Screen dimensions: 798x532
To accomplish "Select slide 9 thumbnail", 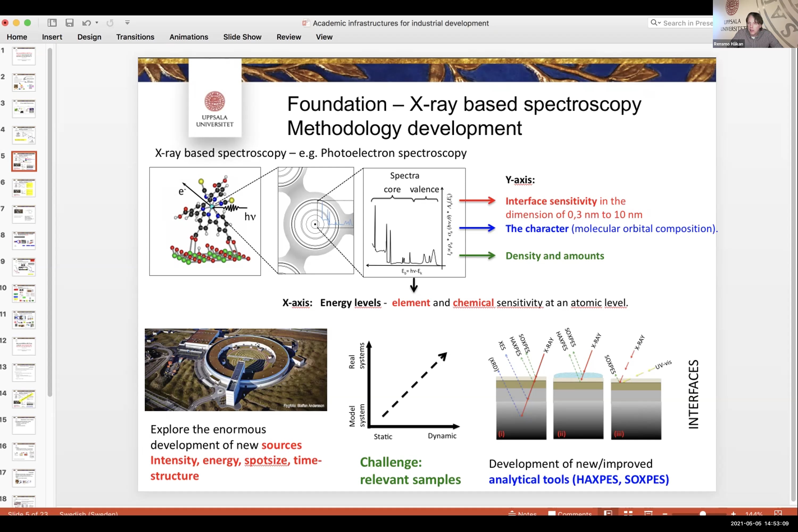I will tap(24, 267).
